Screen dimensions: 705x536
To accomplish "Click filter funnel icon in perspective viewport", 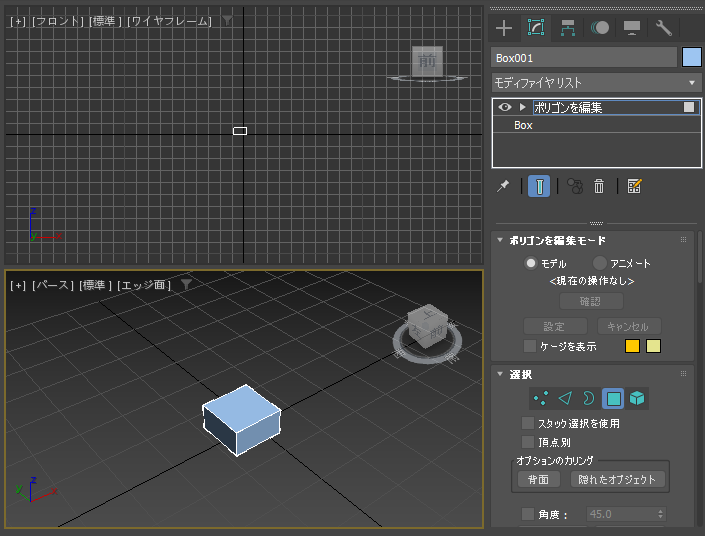I will [186, 284].
